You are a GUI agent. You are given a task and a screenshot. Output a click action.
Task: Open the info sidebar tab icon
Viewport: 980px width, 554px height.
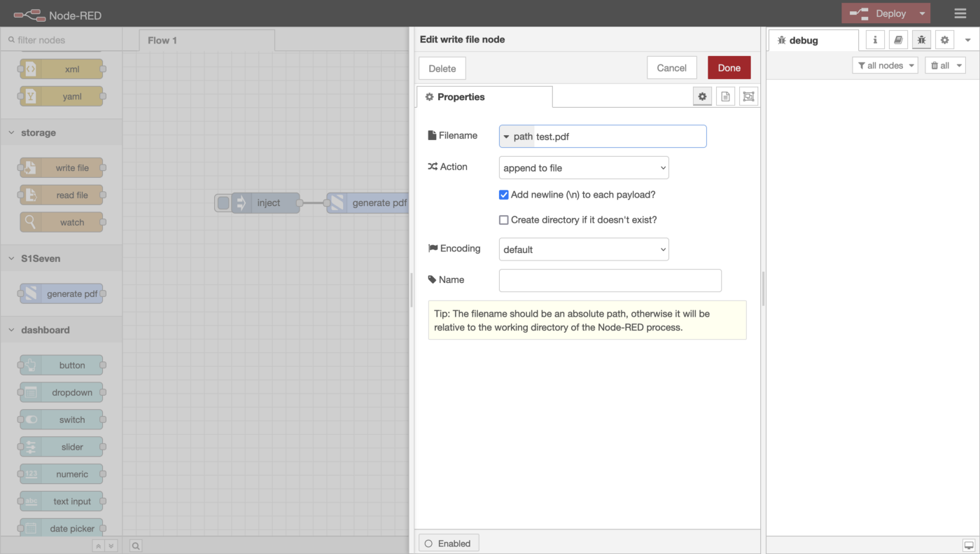[875, 40]
